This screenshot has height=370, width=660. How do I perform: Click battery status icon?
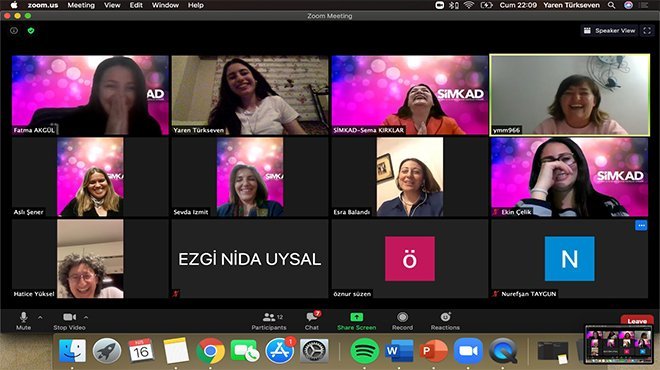point(487,5)
